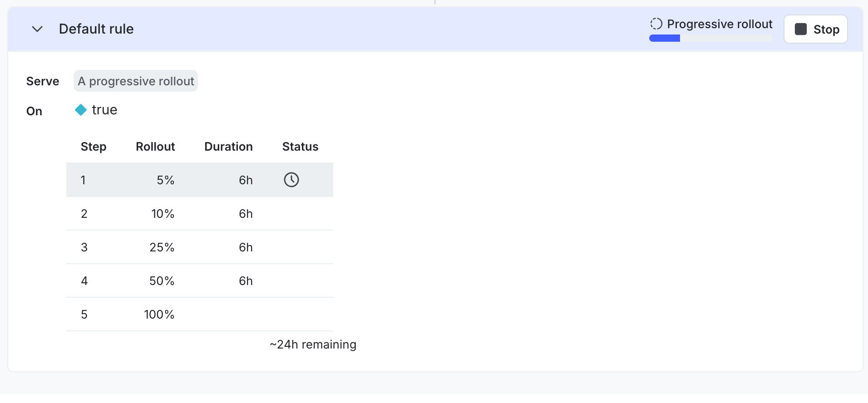This screenshot has width=868, height=403.
Task: Select step 3 row with 25% rollout
Action: (200, 247)
